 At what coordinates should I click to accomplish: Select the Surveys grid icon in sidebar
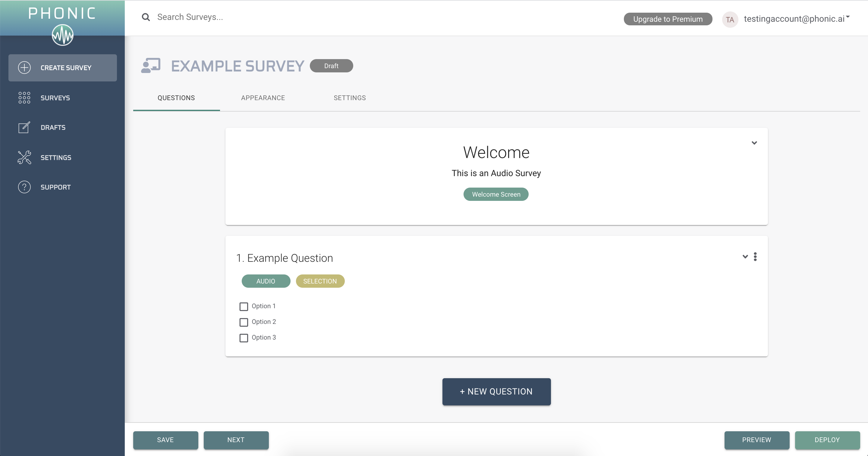point(24,98)
